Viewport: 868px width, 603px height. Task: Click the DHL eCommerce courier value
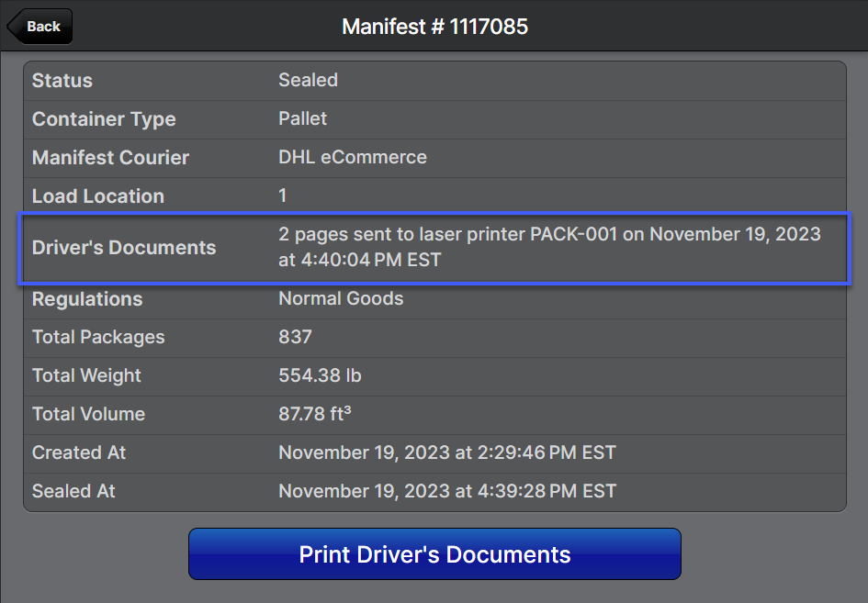[353, 158]
